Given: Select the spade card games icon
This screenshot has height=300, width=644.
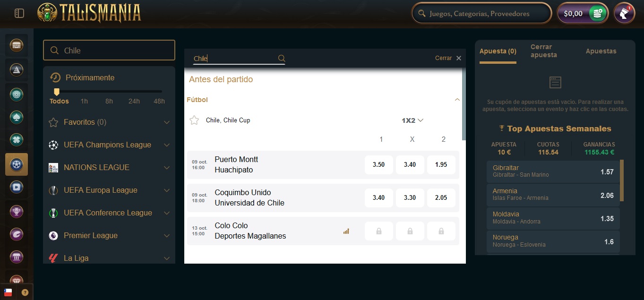Looking at the screenshot, I should click(17, 117).
